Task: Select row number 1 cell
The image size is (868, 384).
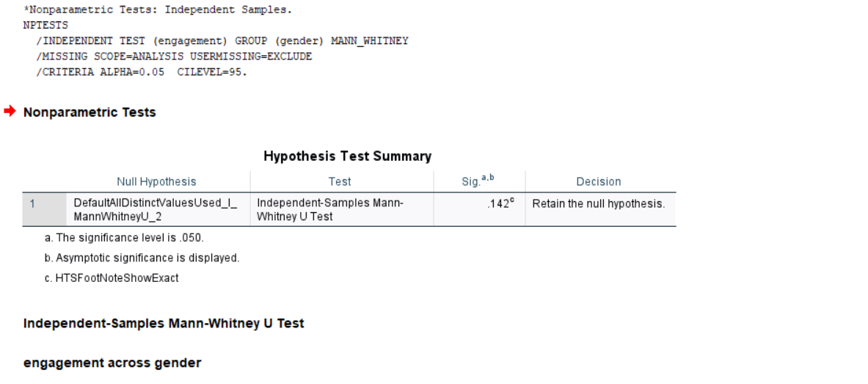Action: [44, 209]
